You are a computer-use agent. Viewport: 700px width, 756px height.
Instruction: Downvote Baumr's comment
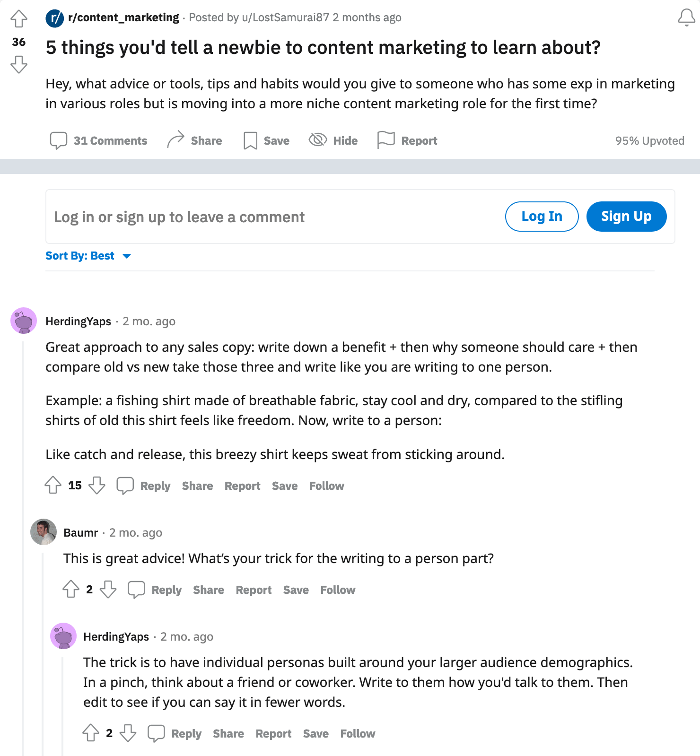pyautogui.click(x=108, y=590)
